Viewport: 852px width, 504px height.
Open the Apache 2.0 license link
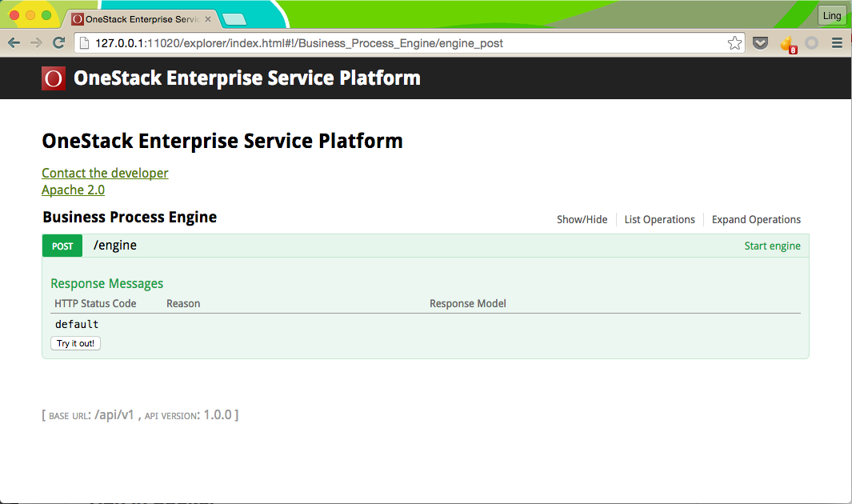[x=74, y=190]
